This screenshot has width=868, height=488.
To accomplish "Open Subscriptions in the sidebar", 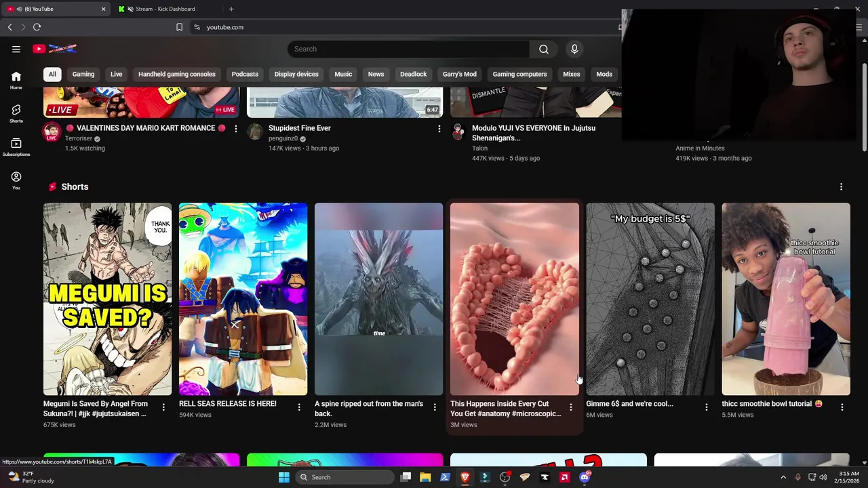I will (16, 147).
